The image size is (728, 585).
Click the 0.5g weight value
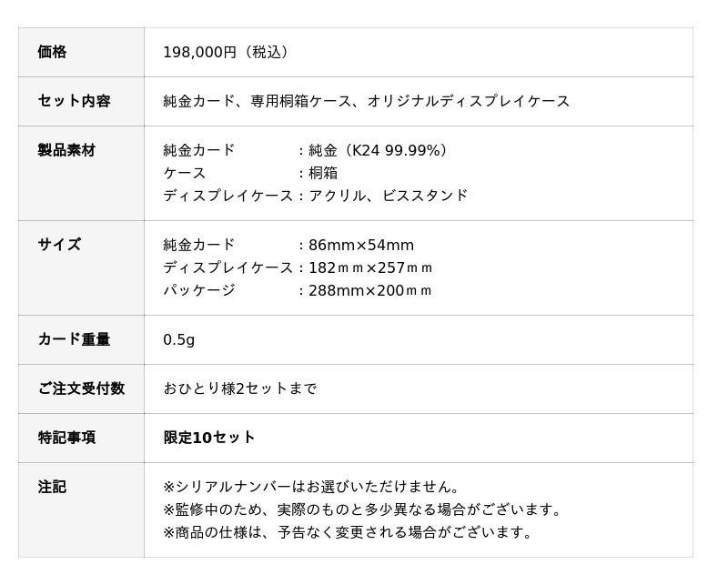178,339
